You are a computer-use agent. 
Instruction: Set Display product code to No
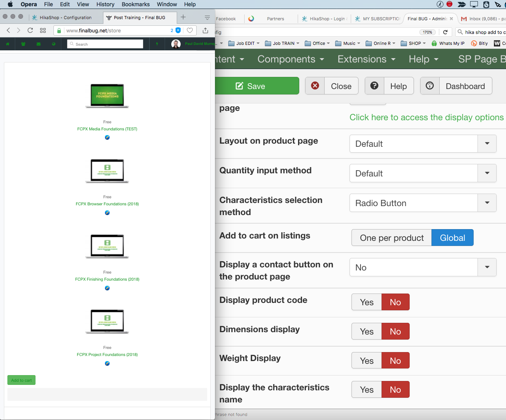click(396, 302)
